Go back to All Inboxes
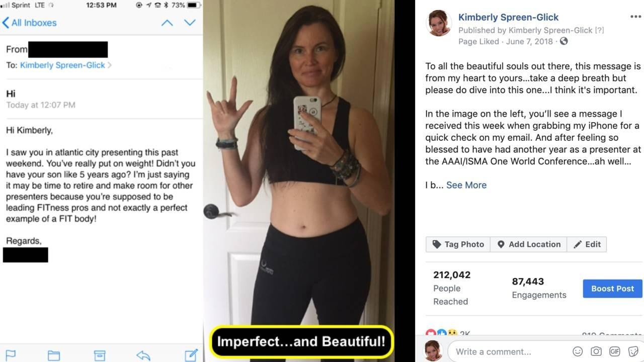Image resolution: width=644 pixels, height=362 pixels. point(30,23)
